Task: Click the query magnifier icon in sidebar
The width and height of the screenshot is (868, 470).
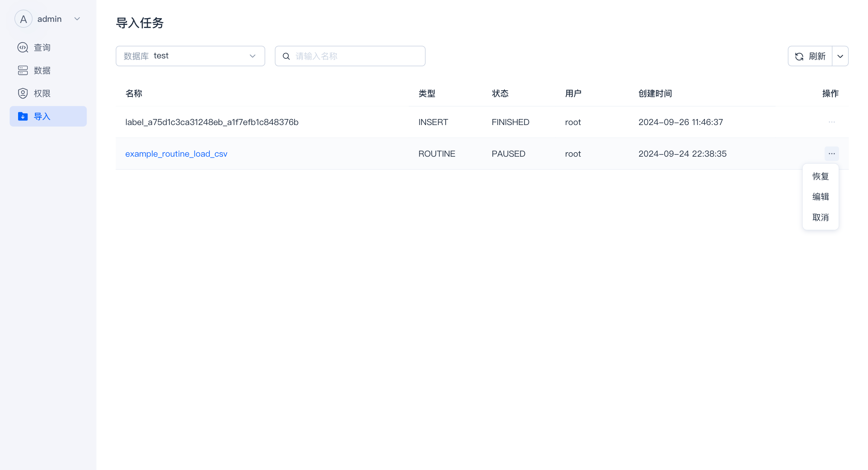Action: pos(23,47)
